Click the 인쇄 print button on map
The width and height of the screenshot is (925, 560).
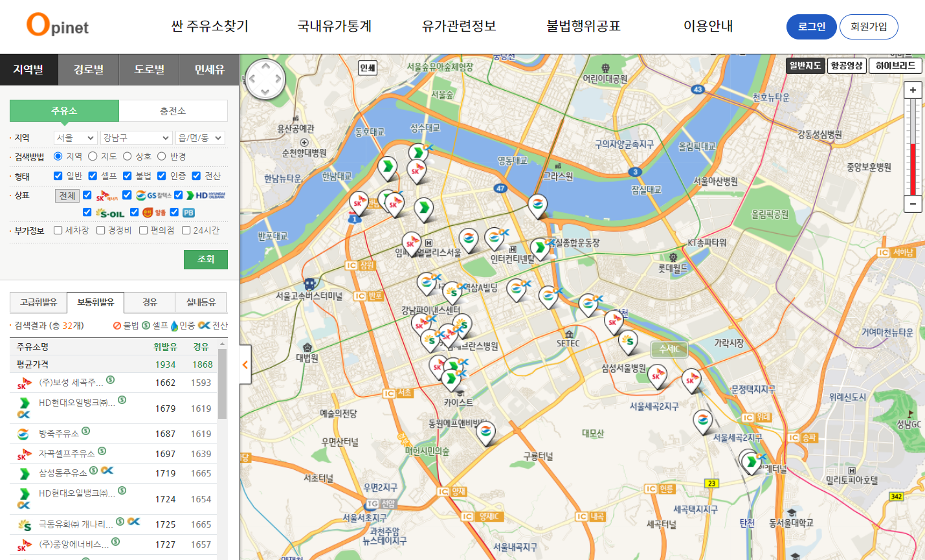[368, 67]
